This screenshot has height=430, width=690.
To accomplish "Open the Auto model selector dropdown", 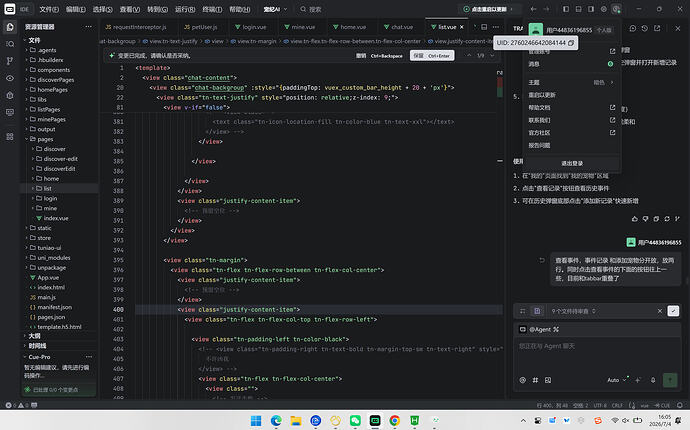I will click(616, 380).
